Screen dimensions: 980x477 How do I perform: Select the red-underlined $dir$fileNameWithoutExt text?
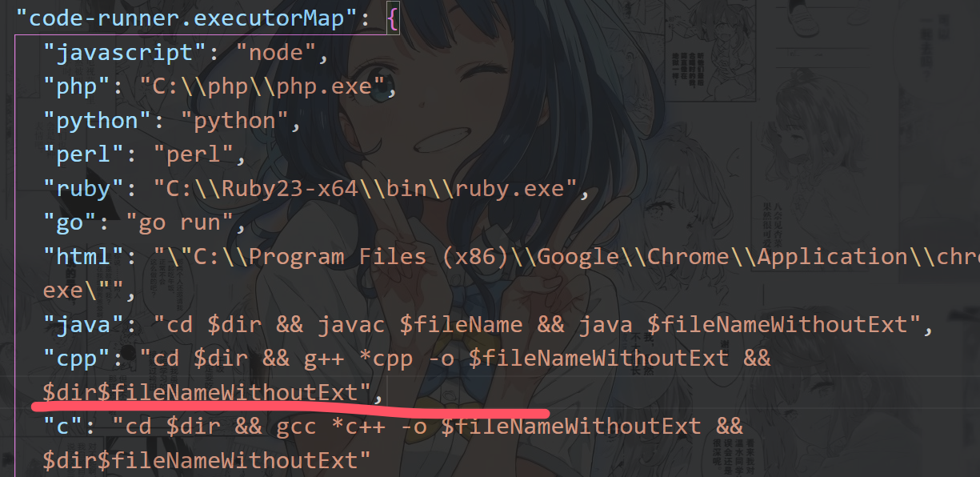200,392
